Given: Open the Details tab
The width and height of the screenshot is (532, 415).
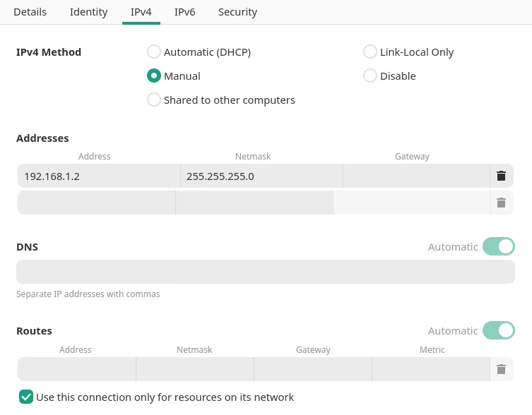Looking at the screenshot, I should pos(30,12).
